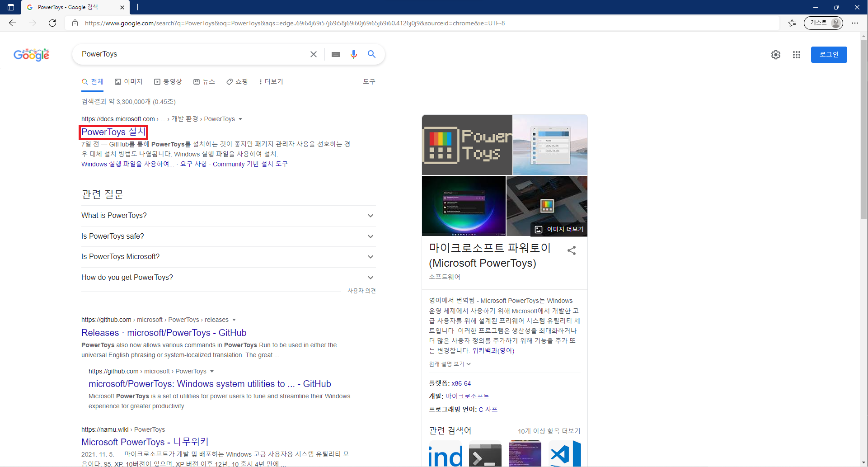Clear search text with X icon

point(314,54)
